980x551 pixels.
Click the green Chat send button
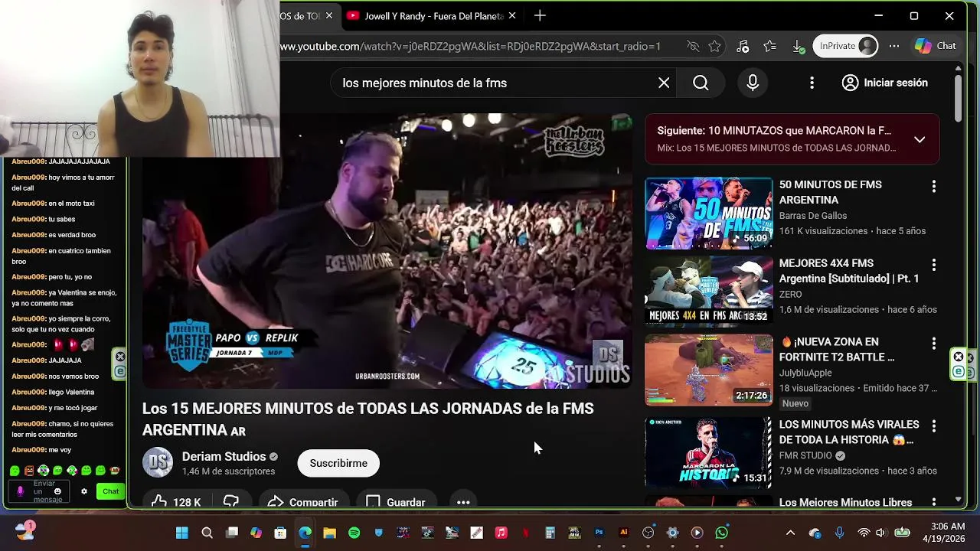coord(110,491)
